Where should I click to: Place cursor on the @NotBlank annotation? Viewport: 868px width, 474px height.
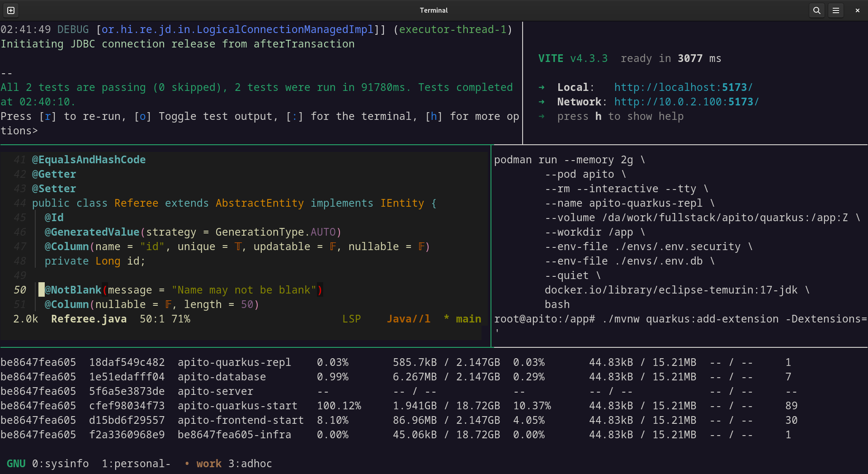[73, 290]
